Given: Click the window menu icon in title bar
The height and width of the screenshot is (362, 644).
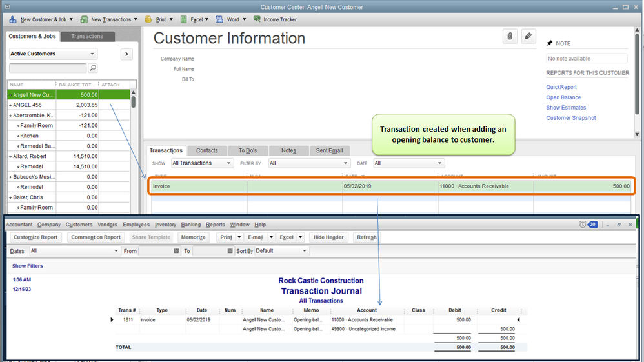Looking at the screenshot, I should pyautogui.click(x=7, y=6).
